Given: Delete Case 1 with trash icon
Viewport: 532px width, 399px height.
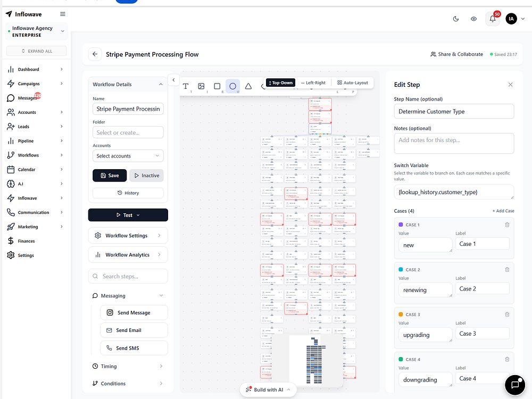Looking at the screenshot, I should point(507,225).
